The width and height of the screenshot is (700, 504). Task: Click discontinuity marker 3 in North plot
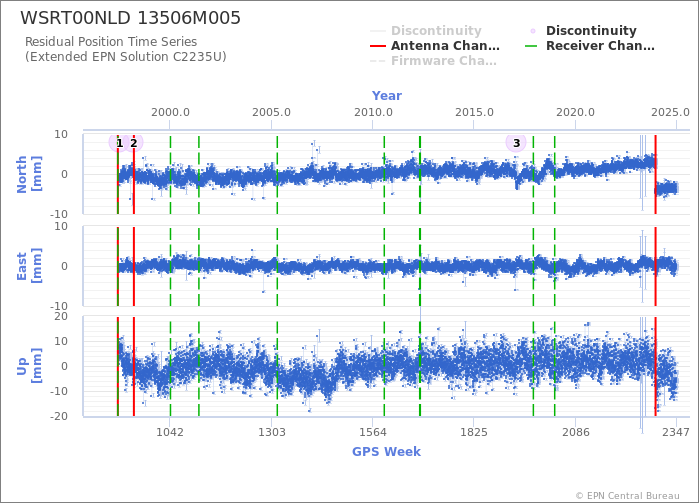(x=516, y=143)
